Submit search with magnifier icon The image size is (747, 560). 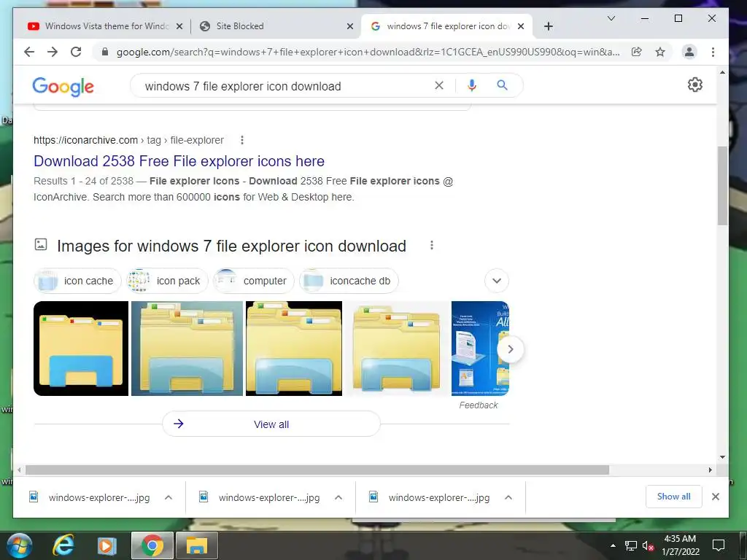point(502,85)
